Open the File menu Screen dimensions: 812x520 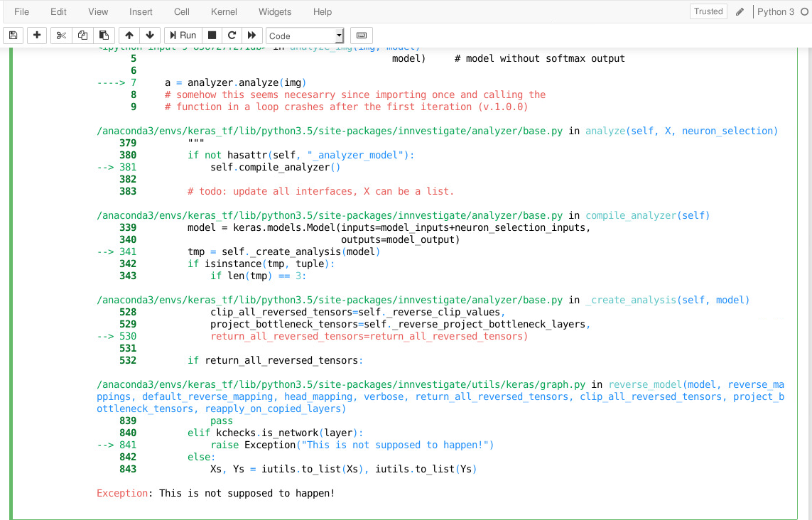[x=21, y=11]
